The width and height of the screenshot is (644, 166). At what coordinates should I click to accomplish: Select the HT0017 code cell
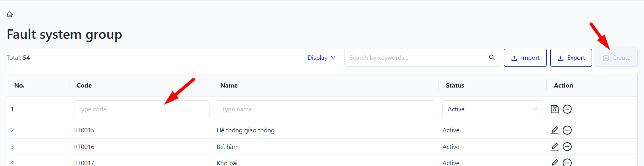pyautogui.click(x=84, y=163)
